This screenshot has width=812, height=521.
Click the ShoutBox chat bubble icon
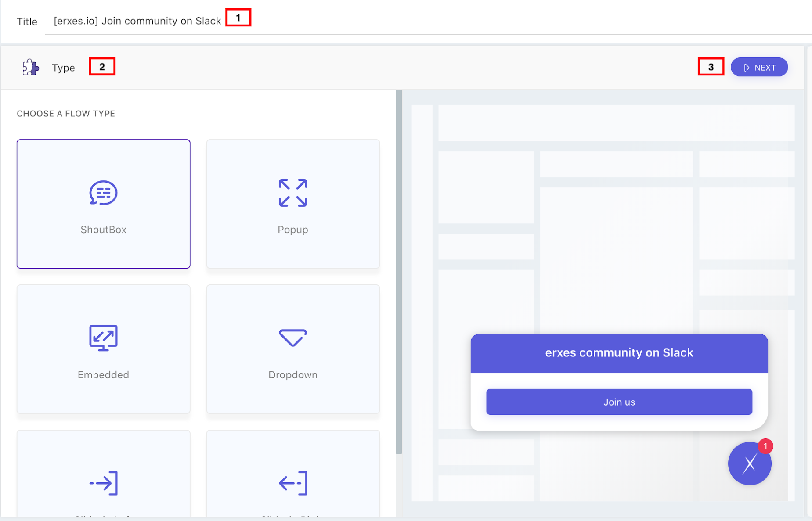[x=104, y=193]
